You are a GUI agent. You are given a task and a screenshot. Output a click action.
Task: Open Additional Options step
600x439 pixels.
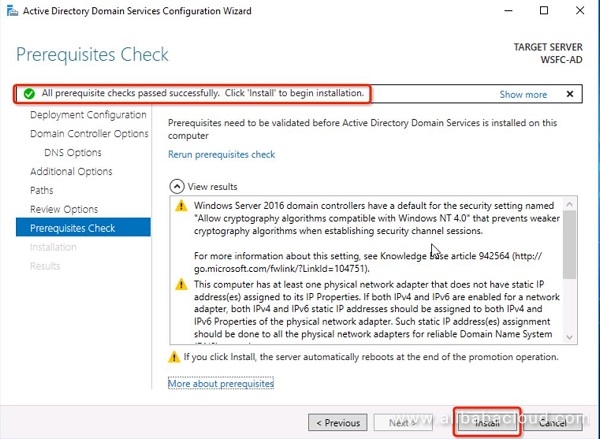[71, 172]
